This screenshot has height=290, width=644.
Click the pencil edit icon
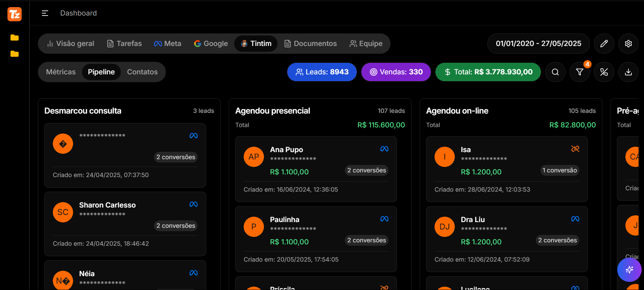604,44
